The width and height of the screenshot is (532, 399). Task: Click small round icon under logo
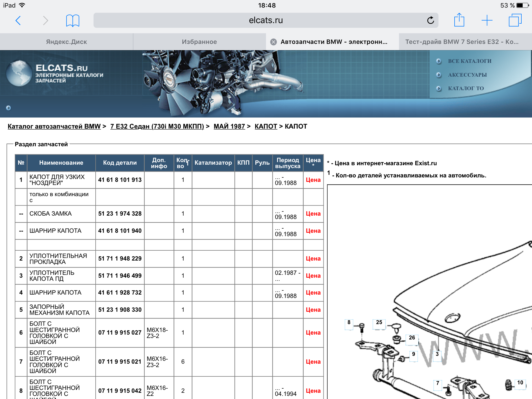coord(8,108)
